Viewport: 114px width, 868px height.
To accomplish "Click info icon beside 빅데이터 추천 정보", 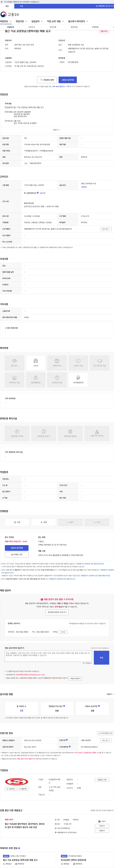I will coord(19,848).
